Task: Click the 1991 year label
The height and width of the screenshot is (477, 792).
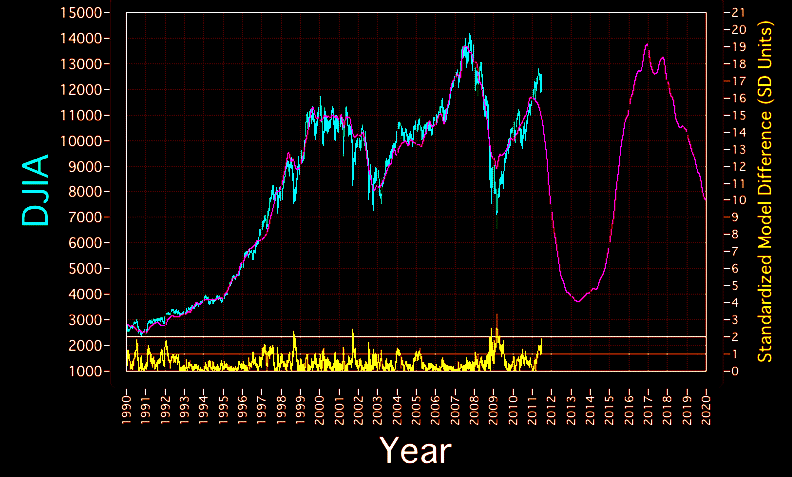Action: coord(145,409)
